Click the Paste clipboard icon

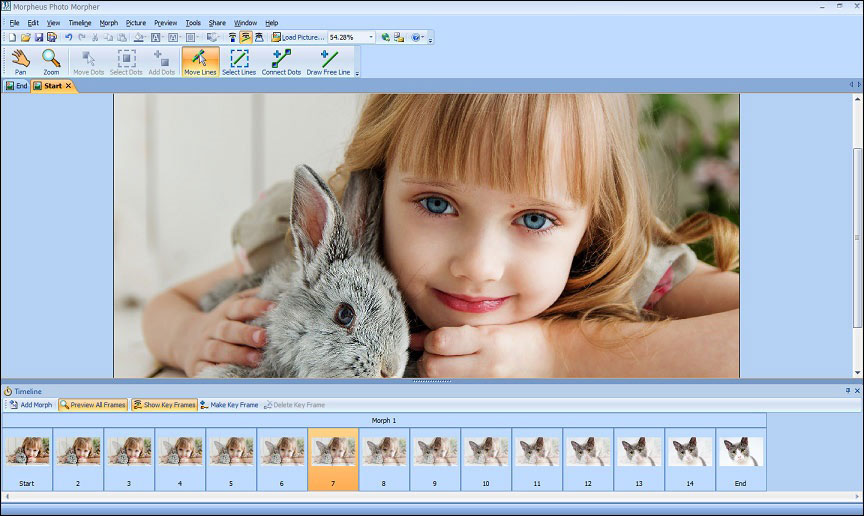tap(121, 37)
